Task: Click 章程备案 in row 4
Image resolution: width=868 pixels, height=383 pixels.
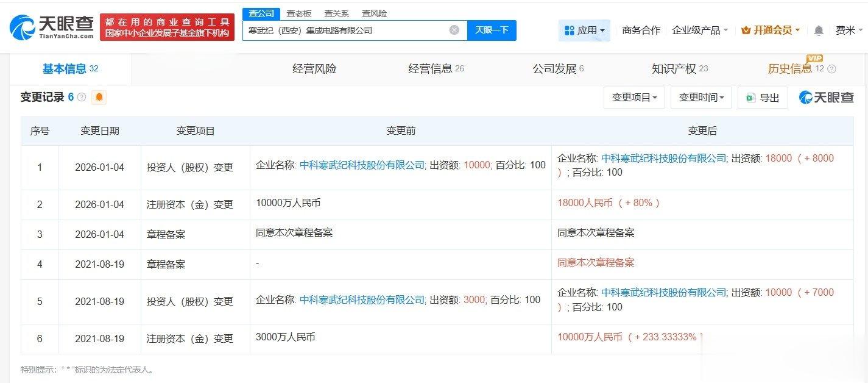Action: (166, 264)
